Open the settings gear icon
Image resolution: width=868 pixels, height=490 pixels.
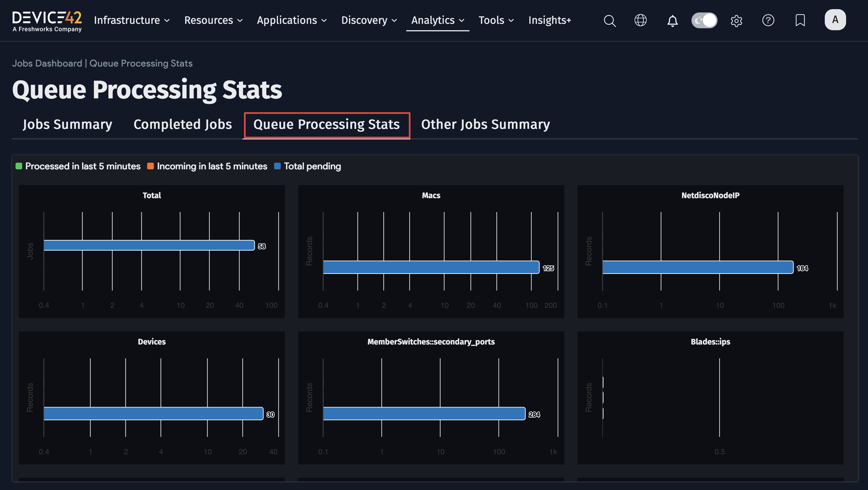[736, 21]
